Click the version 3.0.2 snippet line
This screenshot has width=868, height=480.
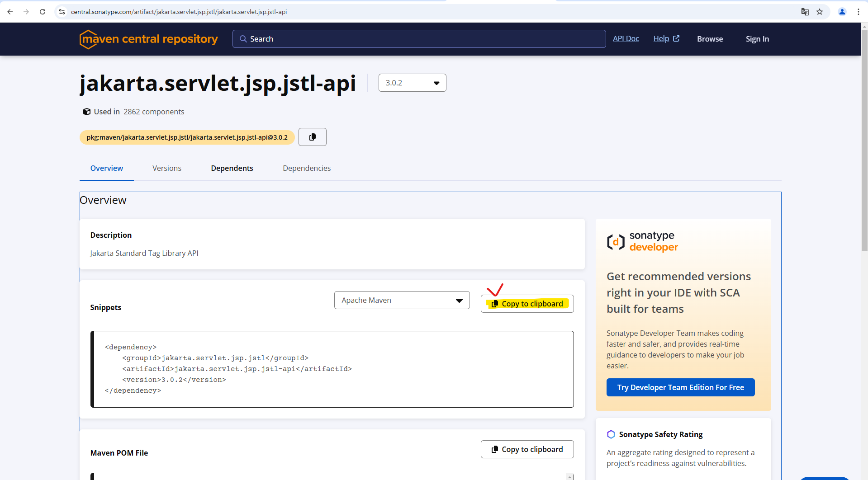click(174, 380)
